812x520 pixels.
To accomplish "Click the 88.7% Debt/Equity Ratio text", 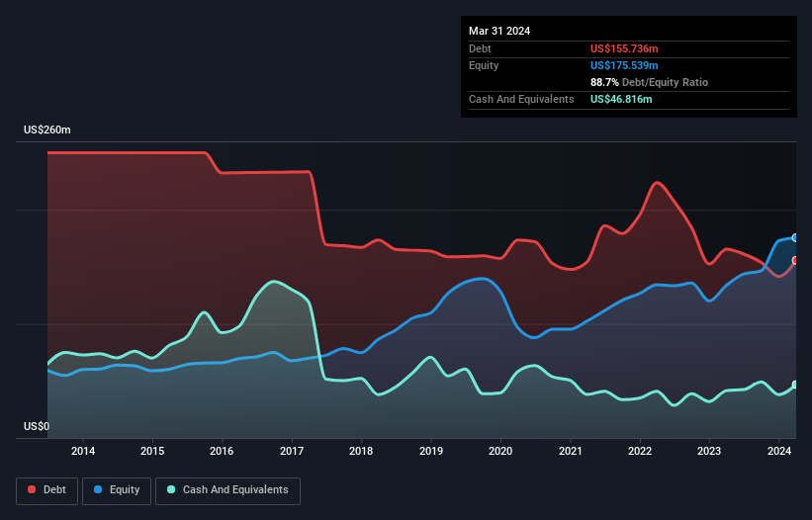I will click(x=649, y=82).
